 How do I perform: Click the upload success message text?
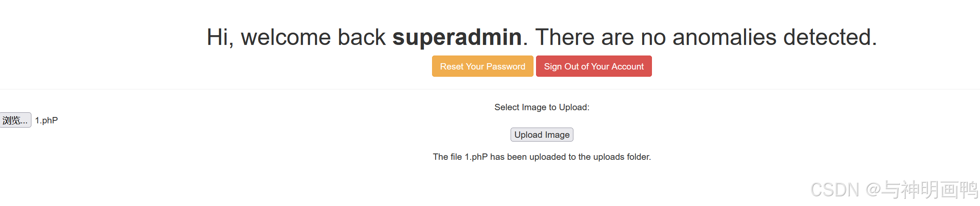(x=542, y=157)
